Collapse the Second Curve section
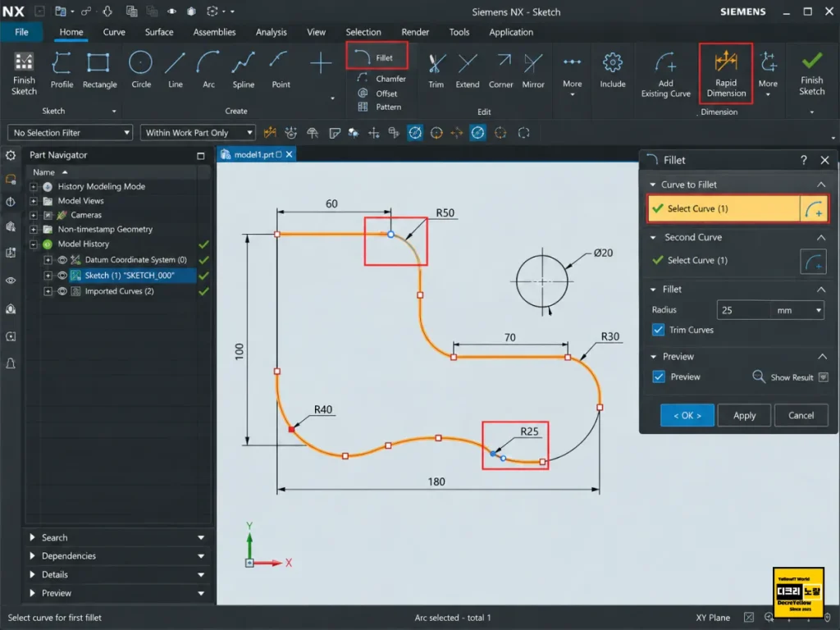840x630 pixels. (x=820, y=237)
